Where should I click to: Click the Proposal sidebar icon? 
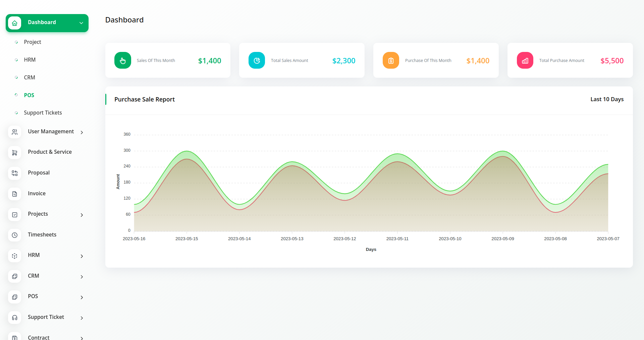[x=14, y=173]
